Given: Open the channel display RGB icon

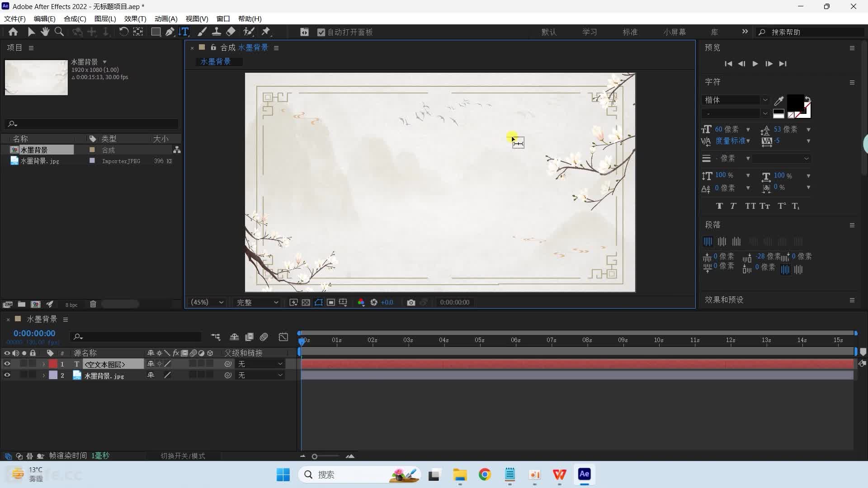Looking at the screenshot, I should [361, 302].
